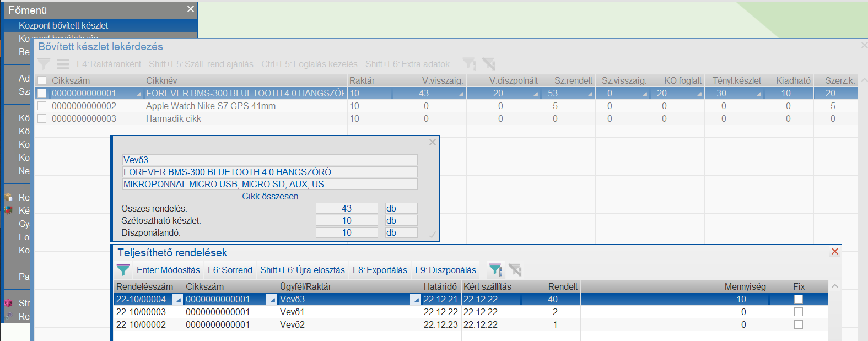This screenshot has width=868, height=341.
Task: Select the Apple Watch Nike S7 GPS 41mm row
Action: point(446,106)
